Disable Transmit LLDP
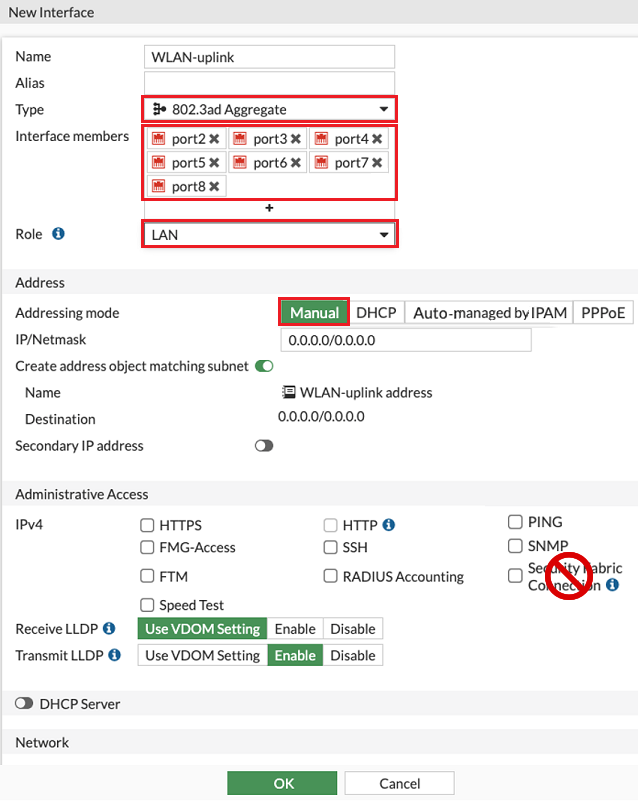This screenshot has width=638, height=801. pos(353,655)
